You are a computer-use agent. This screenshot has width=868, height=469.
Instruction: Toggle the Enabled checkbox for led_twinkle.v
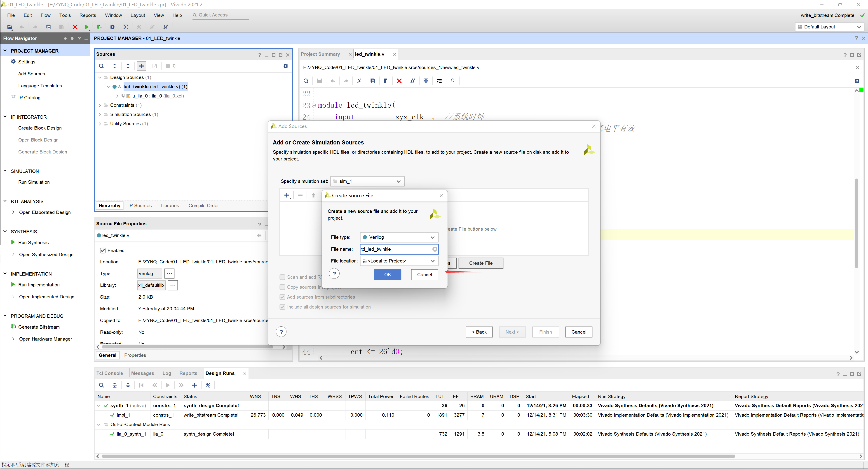pyautogui.click(x=103, y=251)
